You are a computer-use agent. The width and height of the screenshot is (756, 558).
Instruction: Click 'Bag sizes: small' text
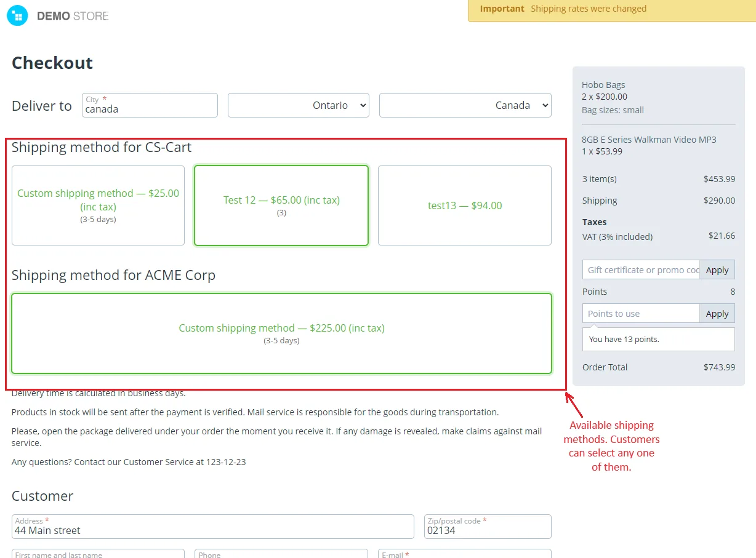coord(613,110)
